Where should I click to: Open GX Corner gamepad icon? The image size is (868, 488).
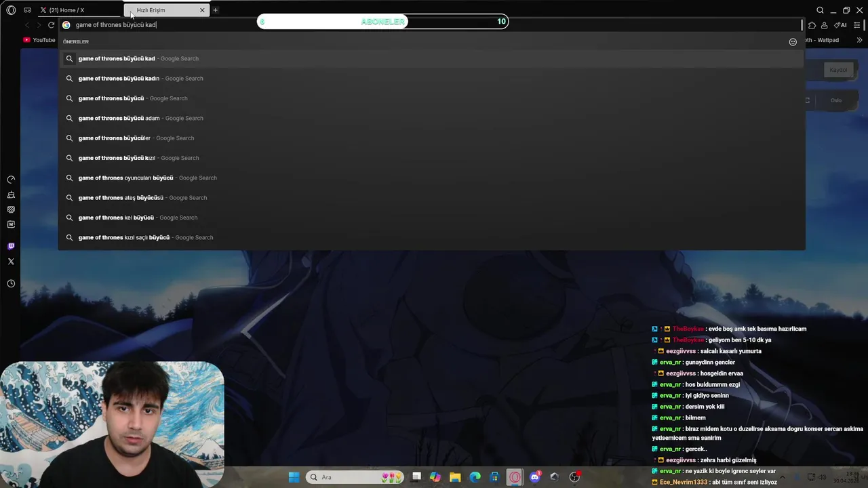27,10
